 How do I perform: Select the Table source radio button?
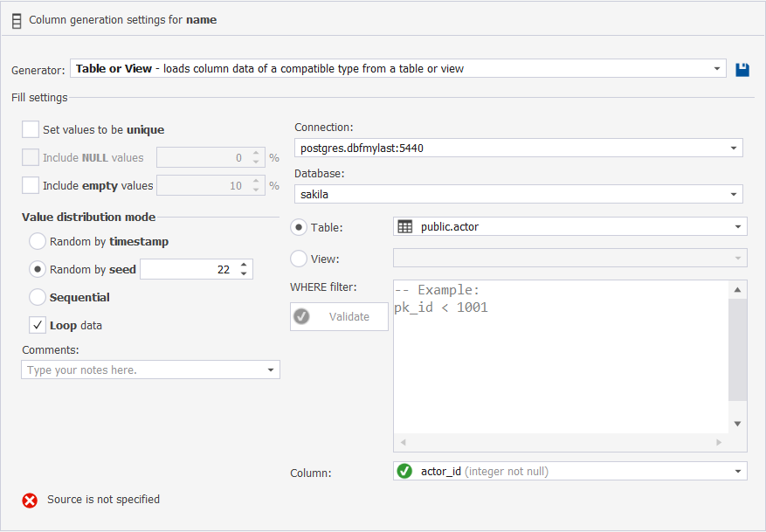(299, 227)
